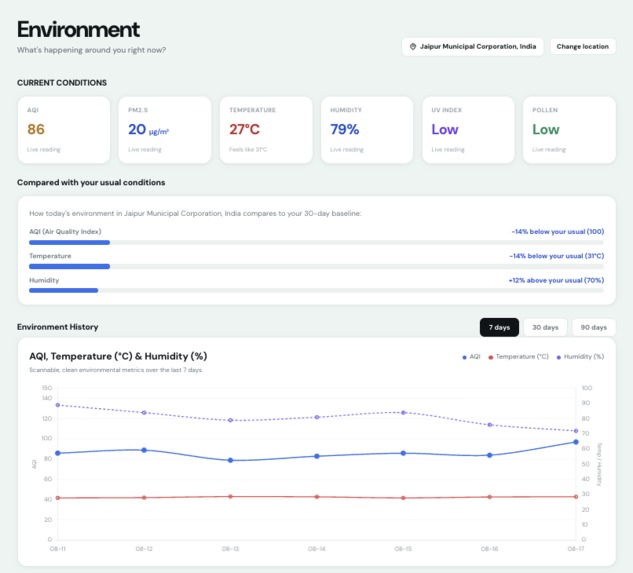Click the 08-13 x-axis date label
Image resolution: width=633 pixels, height=573 pixels.
(231, 549)
